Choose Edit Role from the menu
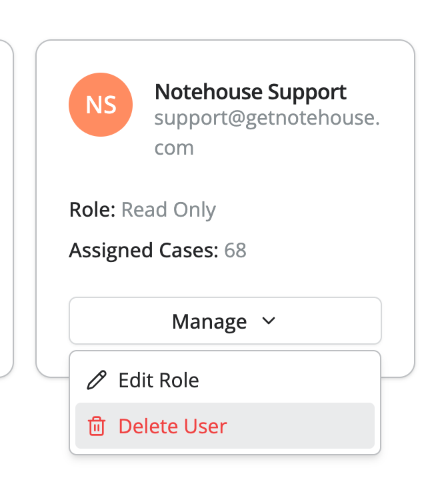This screenshot has width=448, height=488. click(x=225, y=380)
